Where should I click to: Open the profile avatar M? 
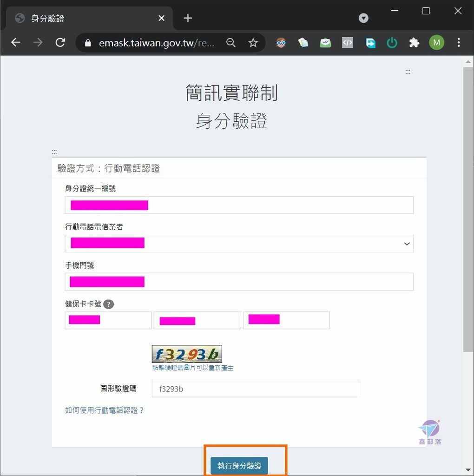[436, 43]
